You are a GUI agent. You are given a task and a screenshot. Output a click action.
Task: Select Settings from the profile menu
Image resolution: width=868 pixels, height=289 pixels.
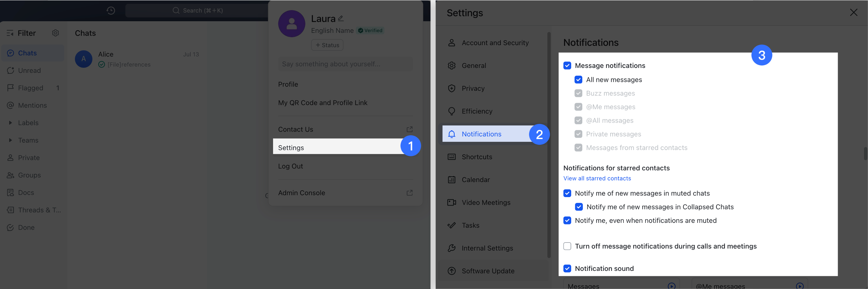[x=291, y=147]
